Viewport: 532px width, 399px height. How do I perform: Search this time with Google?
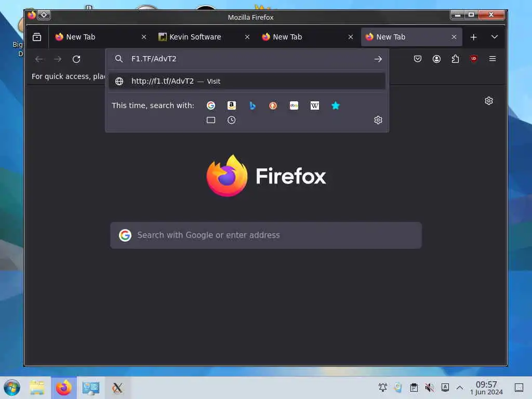tap(211, 105)
